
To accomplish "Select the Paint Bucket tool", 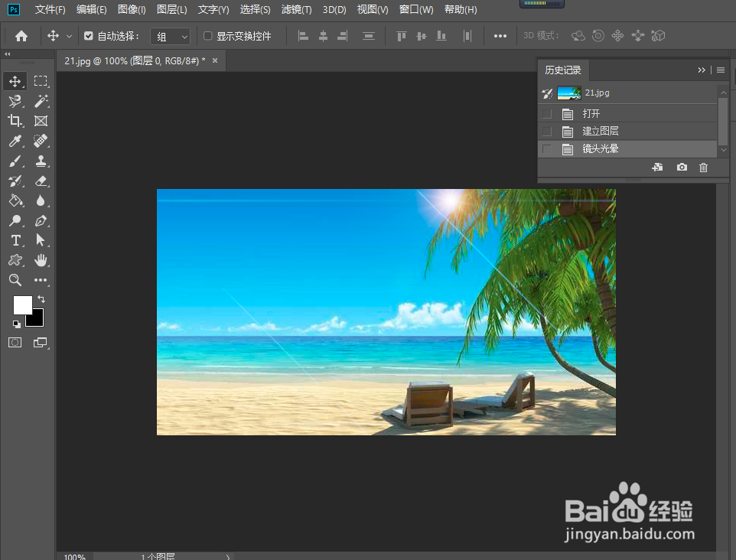I will click(15, 201).
